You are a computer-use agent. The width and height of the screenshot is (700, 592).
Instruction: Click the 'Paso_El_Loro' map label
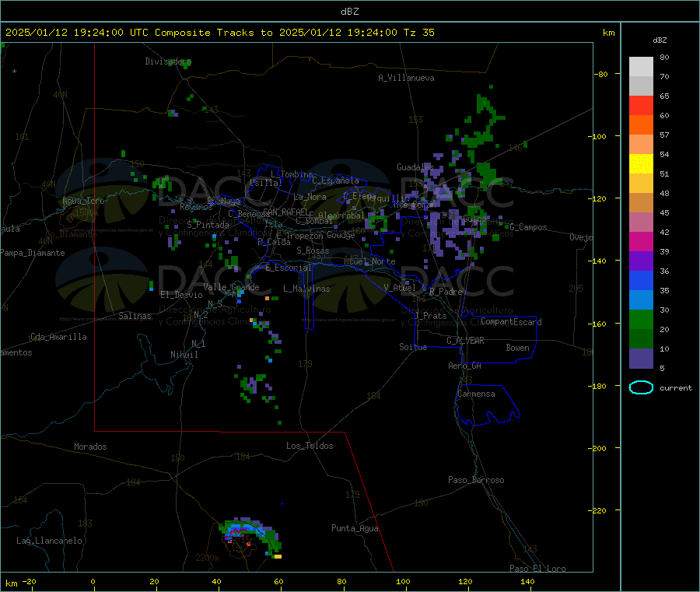click(x=537, y=569)
